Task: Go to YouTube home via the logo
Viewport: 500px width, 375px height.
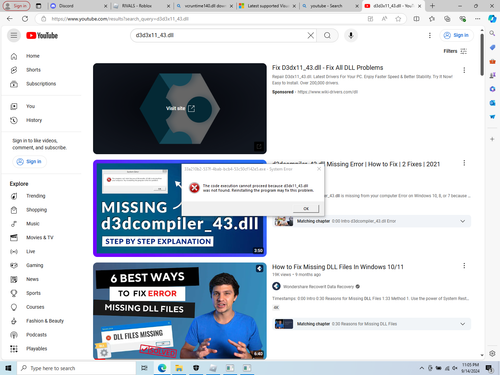Action: click(x=42, y=35)
